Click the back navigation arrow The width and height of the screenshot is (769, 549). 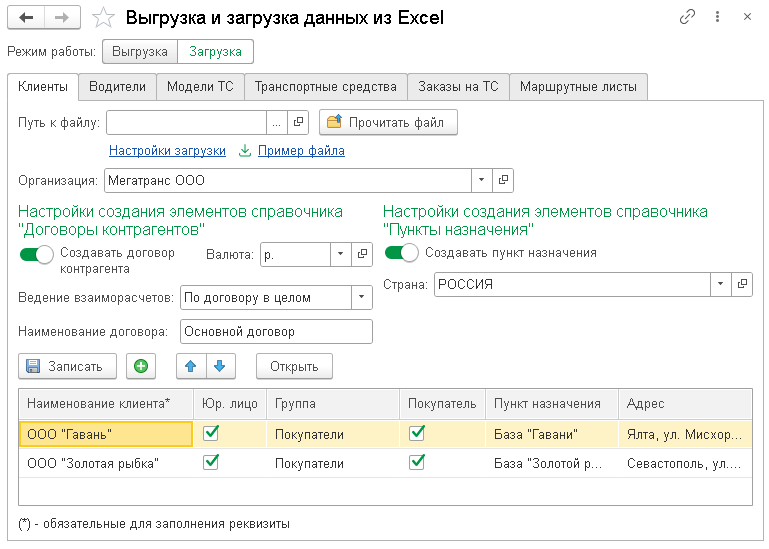click(27, 18)
